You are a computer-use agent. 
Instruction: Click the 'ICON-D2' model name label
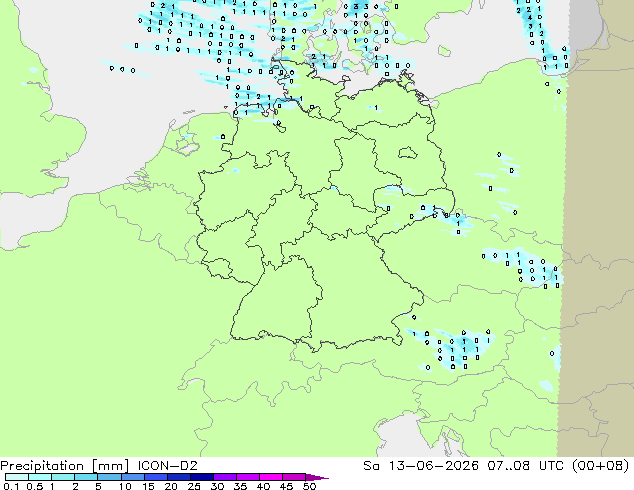pos(167,466)
